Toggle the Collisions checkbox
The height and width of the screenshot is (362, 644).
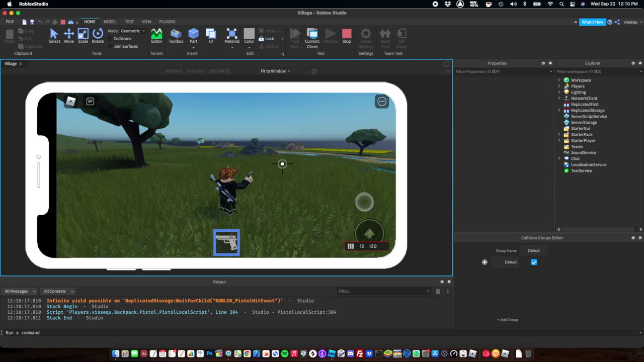[x=110, y=39]
